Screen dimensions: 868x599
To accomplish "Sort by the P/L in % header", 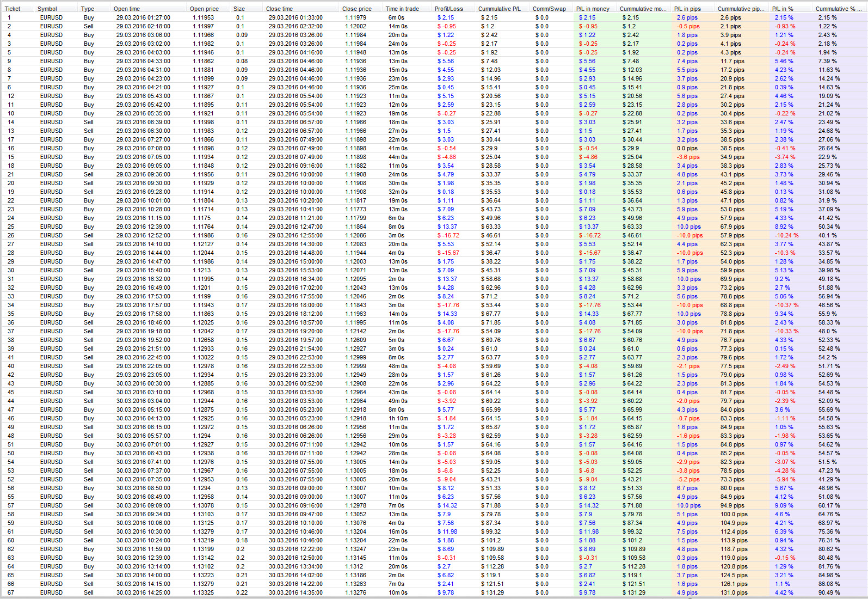I will 783,9.
